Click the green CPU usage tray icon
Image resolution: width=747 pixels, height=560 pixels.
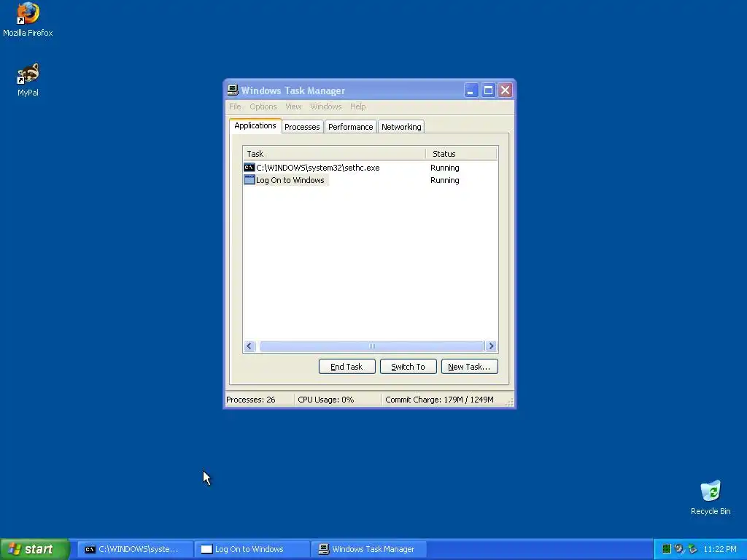tap(667, 549)
